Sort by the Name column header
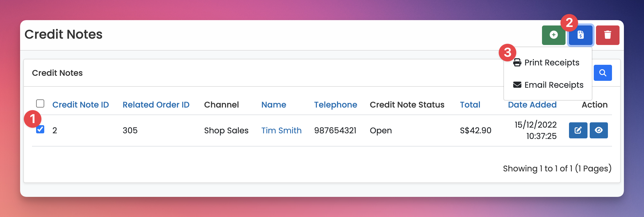This screenshot has height=217, width=644. 274,105
